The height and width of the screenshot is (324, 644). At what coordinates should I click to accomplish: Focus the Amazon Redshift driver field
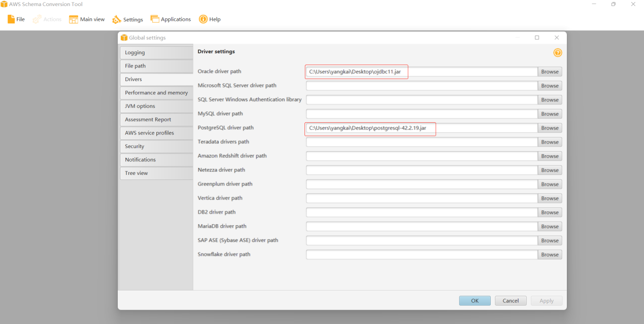point(422,156)
